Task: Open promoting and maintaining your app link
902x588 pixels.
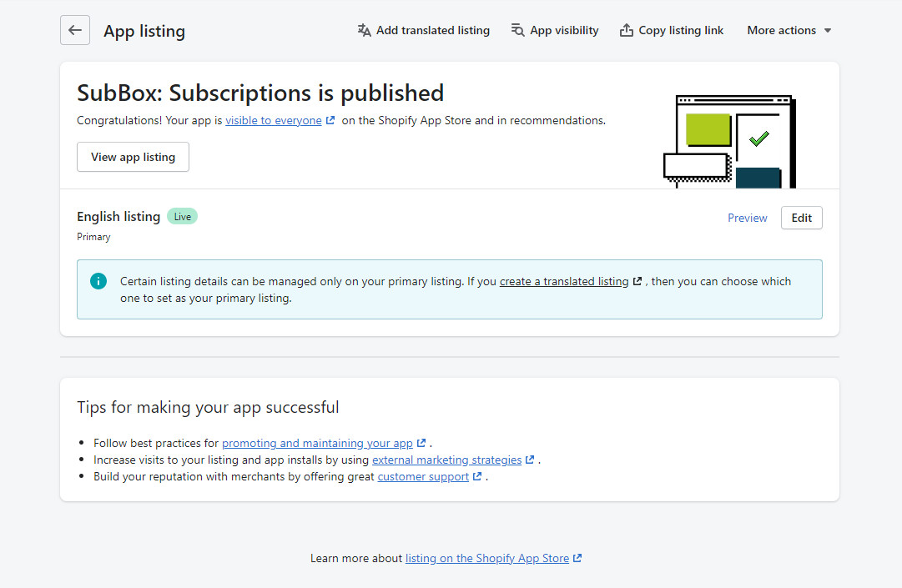Action: click(318, 443)
